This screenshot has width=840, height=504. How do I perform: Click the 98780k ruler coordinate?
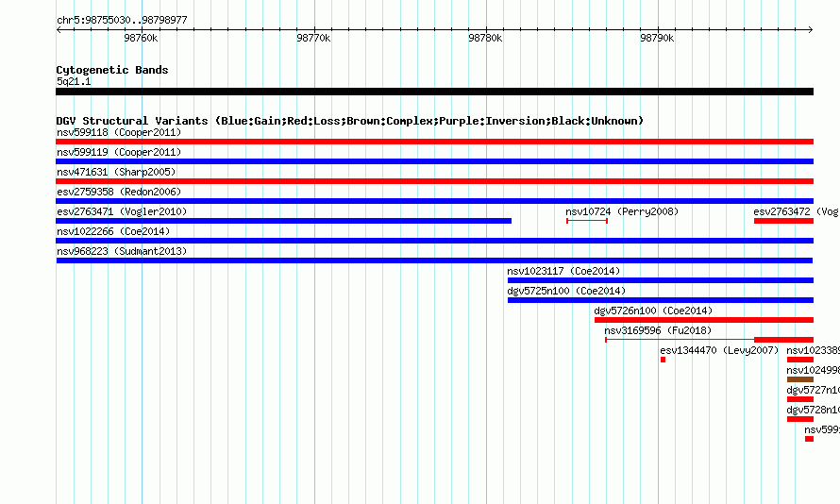coord(485,39)
